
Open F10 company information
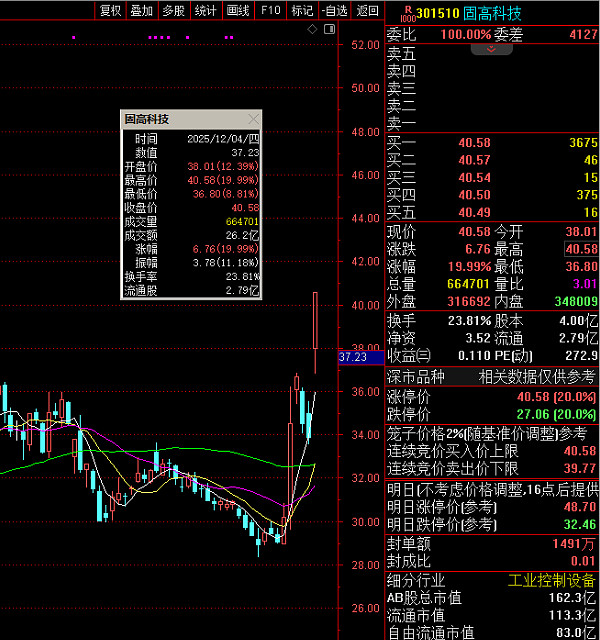(270, 10)
